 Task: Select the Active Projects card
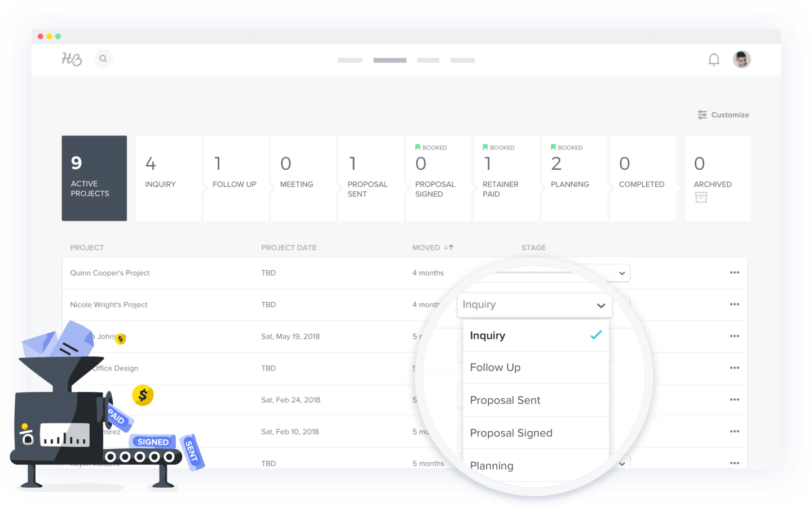point(94,178)
